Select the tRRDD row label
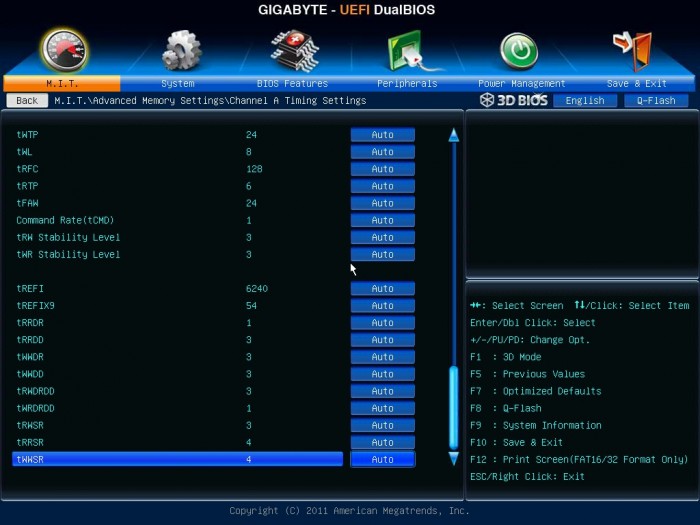 point(30,340)
